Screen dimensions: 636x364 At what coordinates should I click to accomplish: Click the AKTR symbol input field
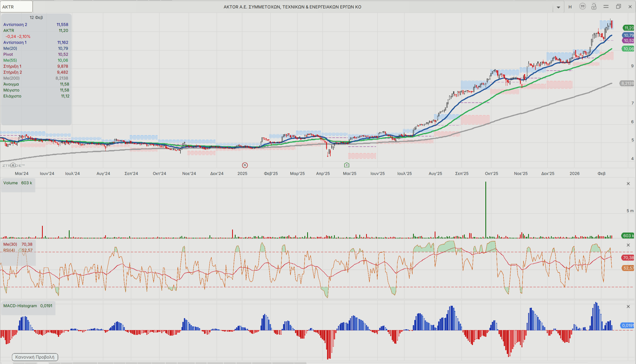16,7
